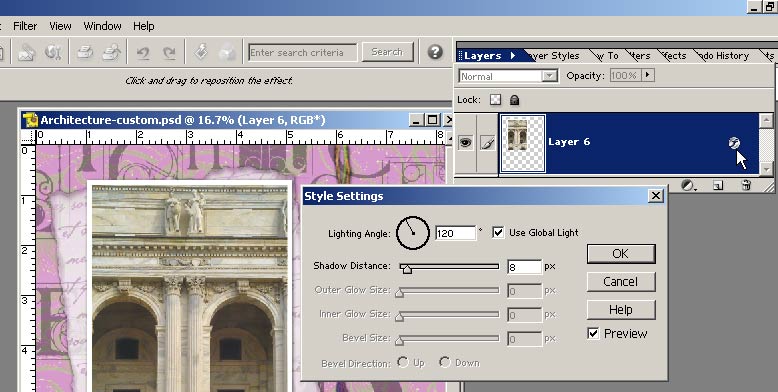Click the trash icon to delete layer
The height and width of the screenshot is (392, 778).
coord(746,186)
